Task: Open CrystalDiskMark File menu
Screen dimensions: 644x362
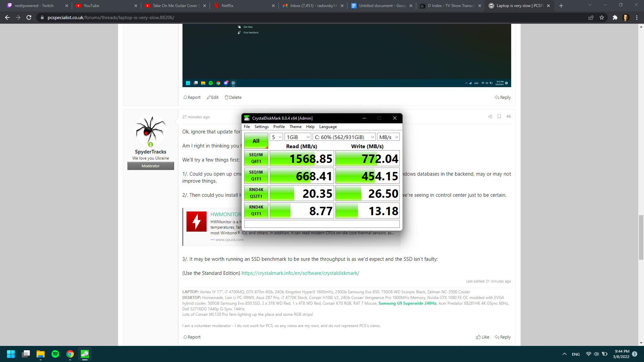Action: pyautogui.click(x=247, y=127)
